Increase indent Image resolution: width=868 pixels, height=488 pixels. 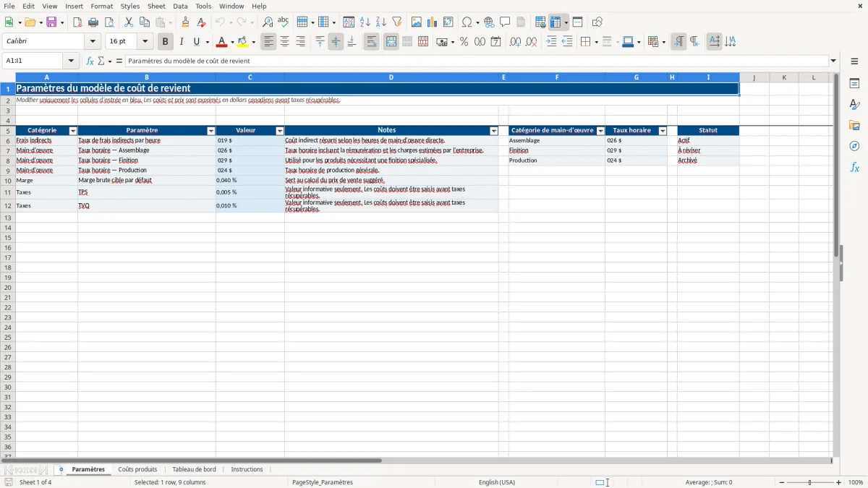(551, 42)
